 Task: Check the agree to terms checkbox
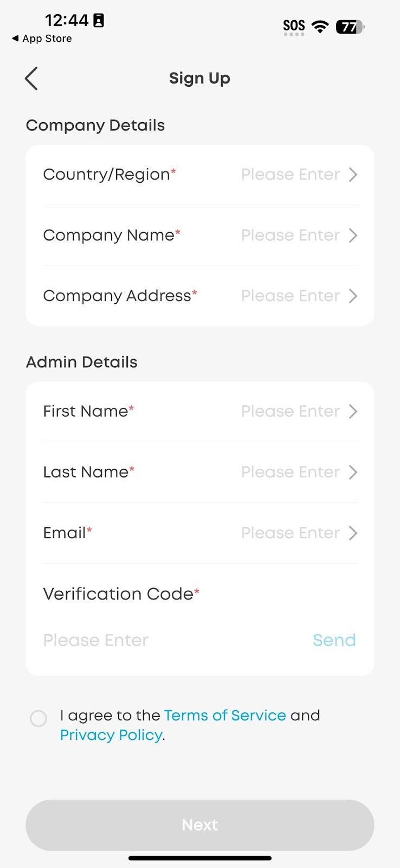tap(38, 718)
